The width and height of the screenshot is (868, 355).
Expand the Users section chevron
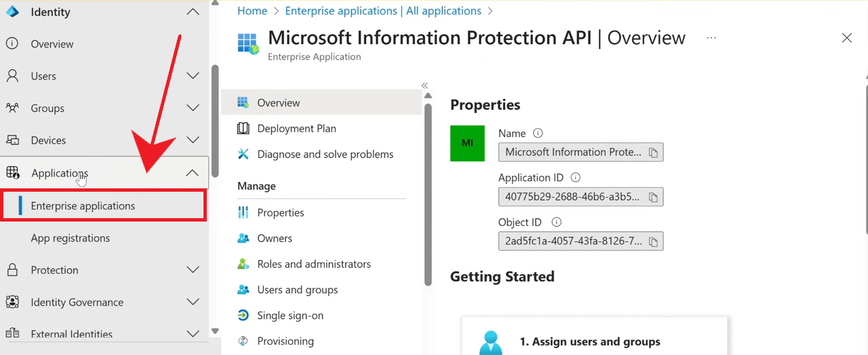pos(193,76)
